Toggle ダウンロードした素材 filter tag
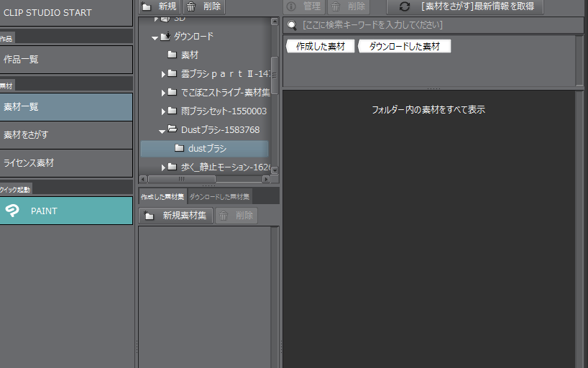Screen dimensions: 588x368 click(x=404, y=47)
